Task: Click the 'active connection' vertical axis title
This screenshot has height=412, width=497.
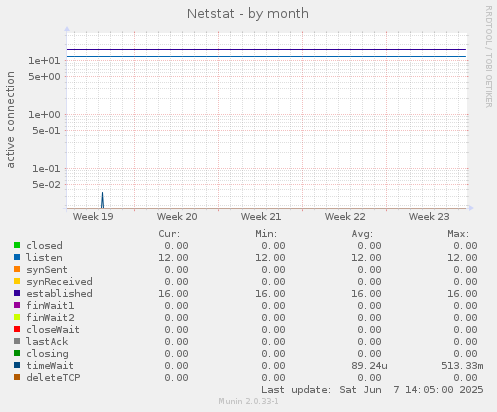Action: tap(10, 120)
